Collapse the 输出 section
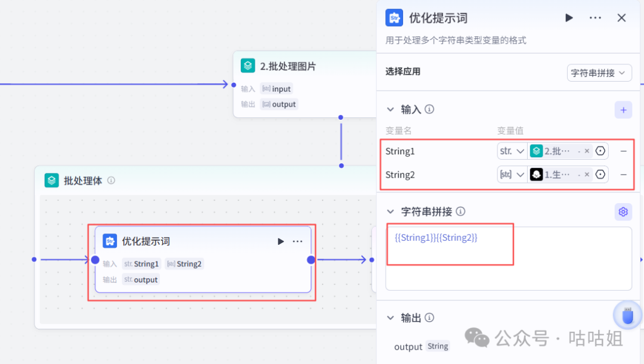 coord(390,318)
